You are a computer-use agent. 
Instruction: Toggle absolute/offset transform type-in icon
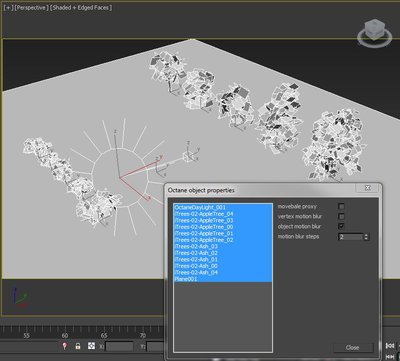[x=91, y=346]
